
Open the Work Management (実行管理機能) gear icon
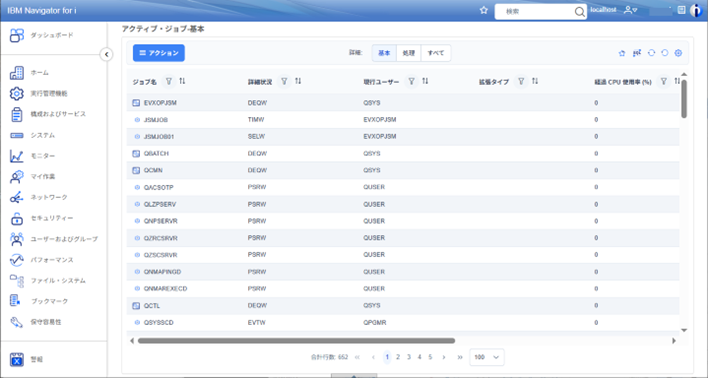pos(17,93)
